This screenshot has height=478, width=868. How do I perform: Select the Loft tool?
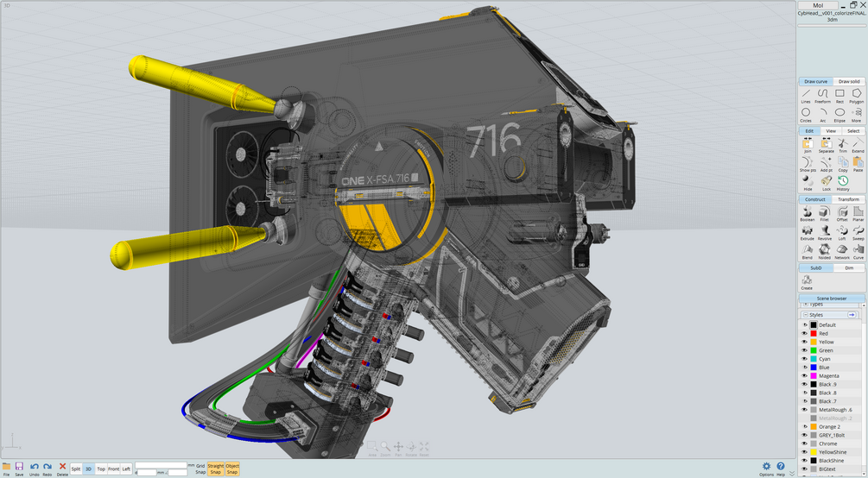pyautogui.click(x=842, y=233)
